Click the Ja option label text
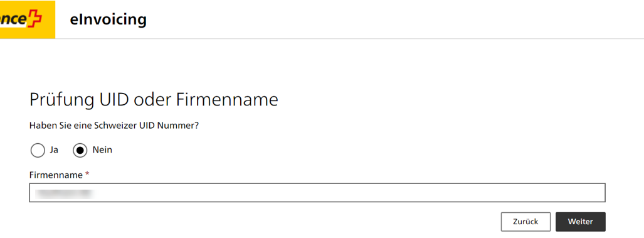Viewport: 644px width, 238px height. tap(54, 150)
